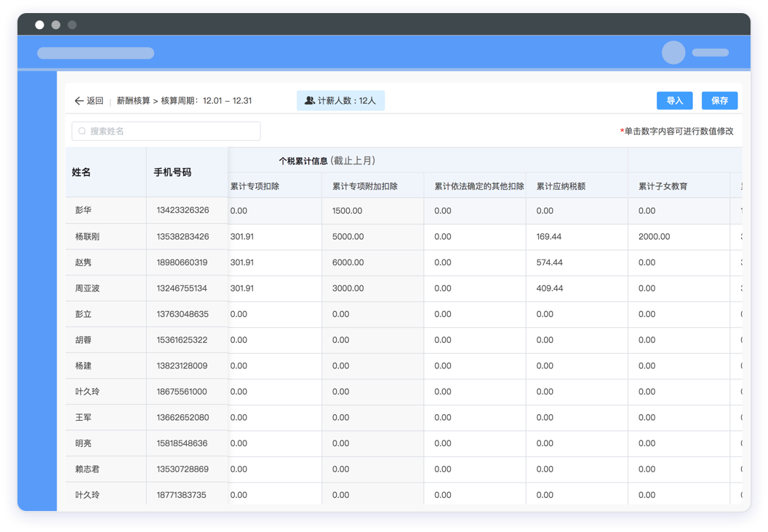Click the people icon in 计薪人数 badge
The height and width of the screenshot is (532, 768).
click(310, 100)
